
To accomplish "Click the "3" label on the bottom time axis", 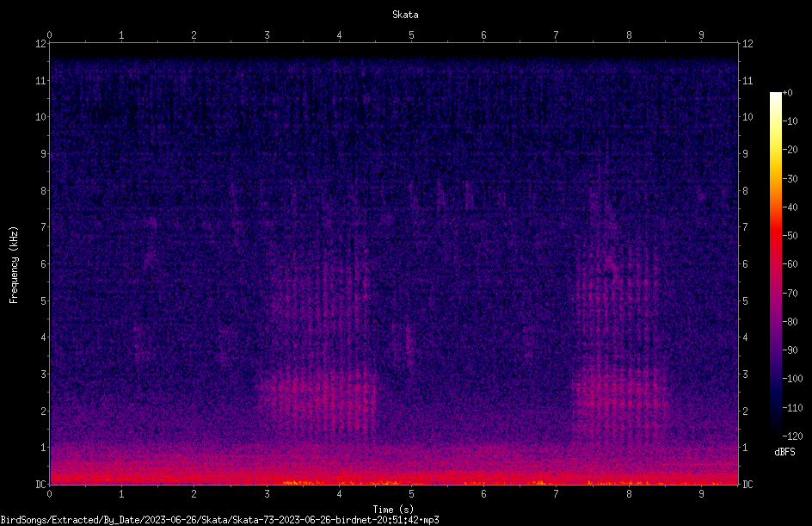I will click(x=267, y=494).
